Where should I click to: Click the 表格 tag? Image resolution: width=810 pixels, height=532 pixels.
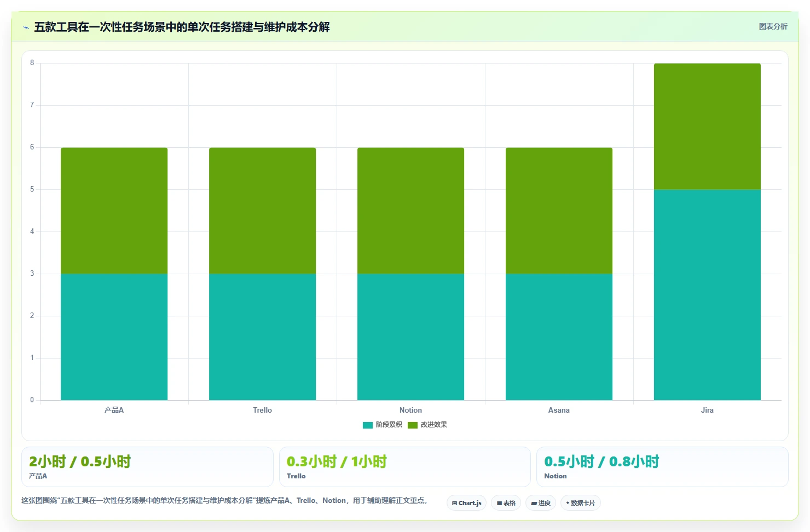click(506, 503)
